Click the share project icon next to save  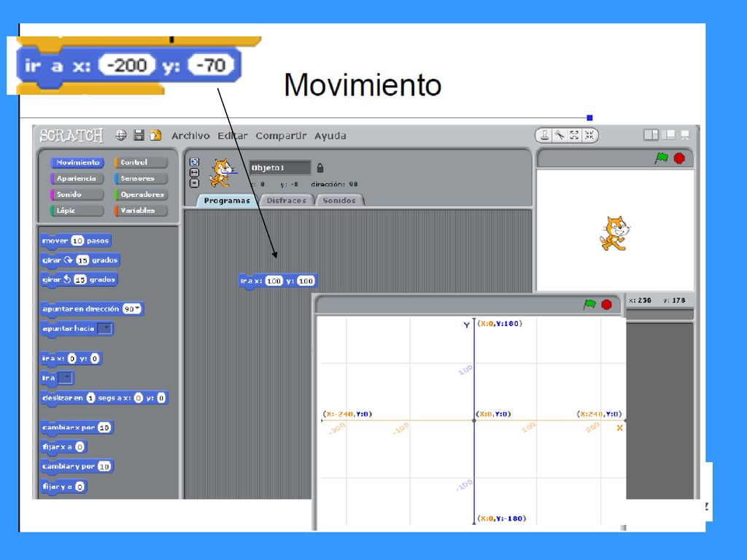pos(156,135)
